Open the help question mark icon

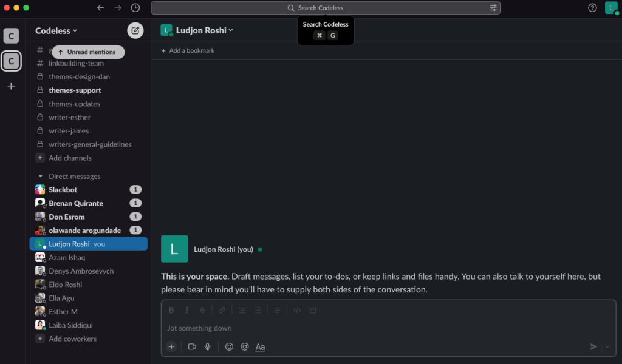point(592,8)
